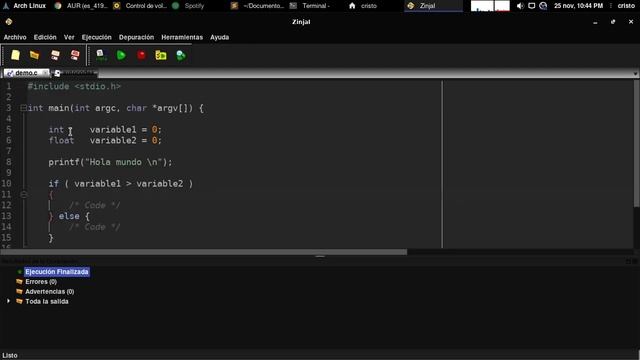Open the Control de volumen taskbar window

[x=140, y=6]
